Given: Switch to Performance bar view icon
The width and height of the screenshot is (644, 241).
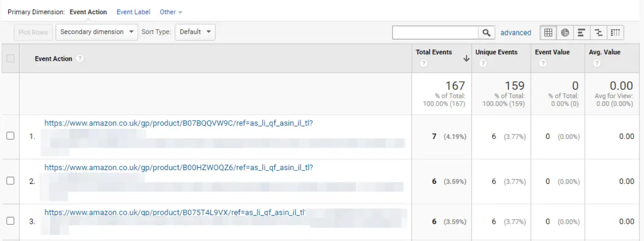Looking at the screenshot, I should click(581, 33).
